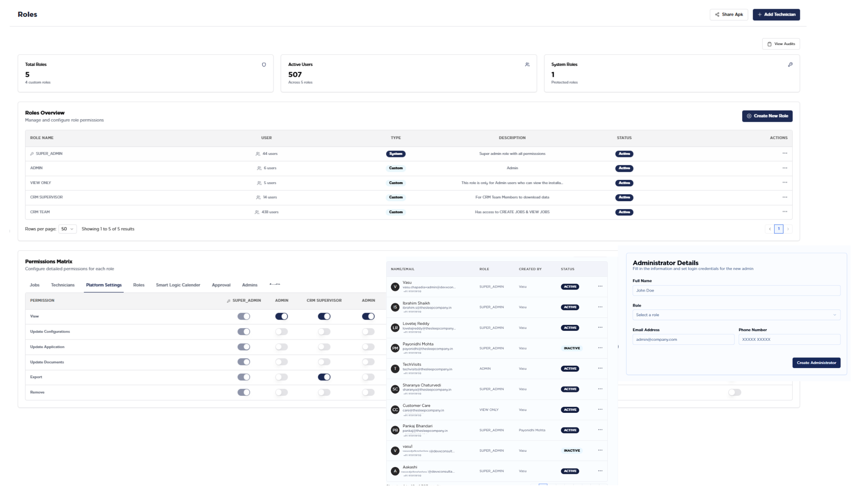868x493 pixels.
Task: Click the avatar icon of Payonidhi Mohta
Action: pyautogui.click(x=395, y=348)
